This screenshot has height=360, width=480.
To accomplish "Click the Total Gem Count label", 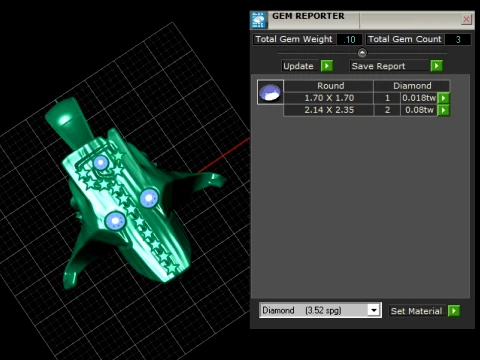I will point(405,39).
